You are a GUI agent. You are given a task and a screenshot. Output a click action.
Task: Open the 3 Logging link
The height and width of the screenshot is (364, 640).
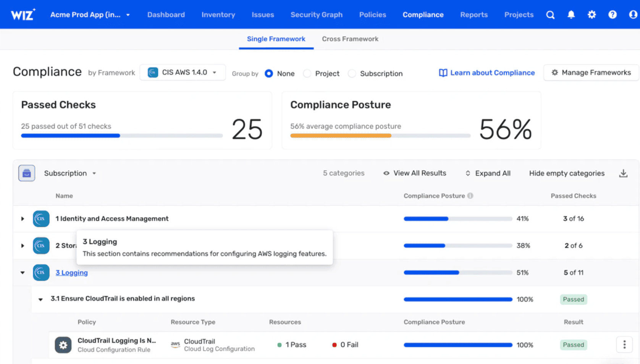pos(71,272)
